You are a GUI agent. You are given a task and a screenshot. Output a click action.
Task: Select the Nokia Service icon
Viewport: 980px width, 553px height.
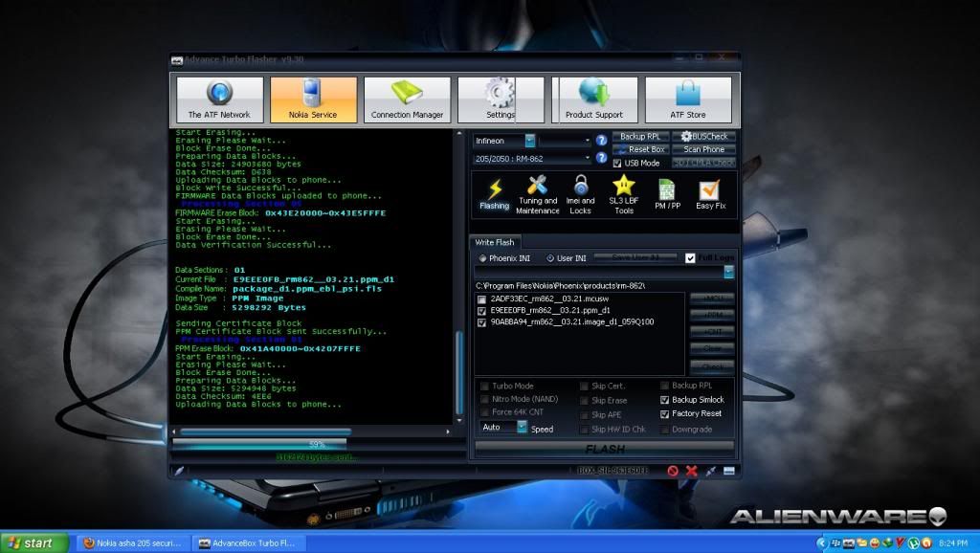tap(313, 100)
